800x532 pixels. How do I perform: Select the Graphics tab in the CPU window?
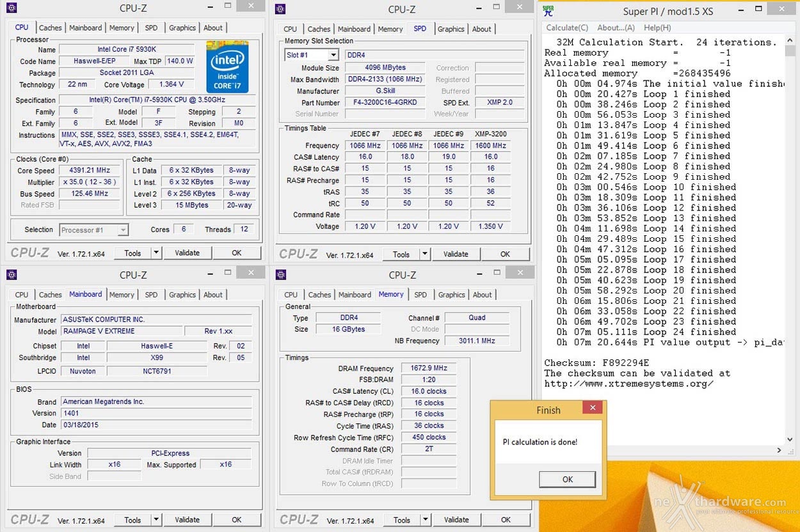coord(182,28)
